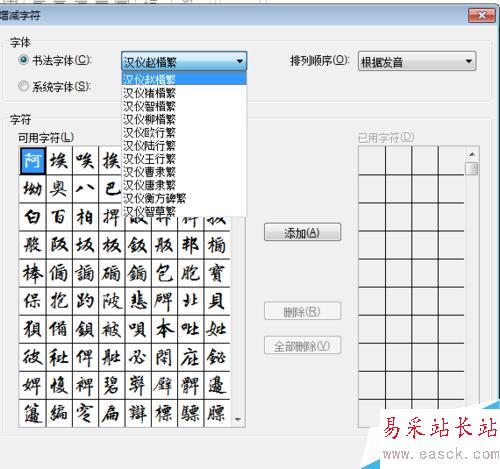Select the 標 character cell

click(164, 414)
